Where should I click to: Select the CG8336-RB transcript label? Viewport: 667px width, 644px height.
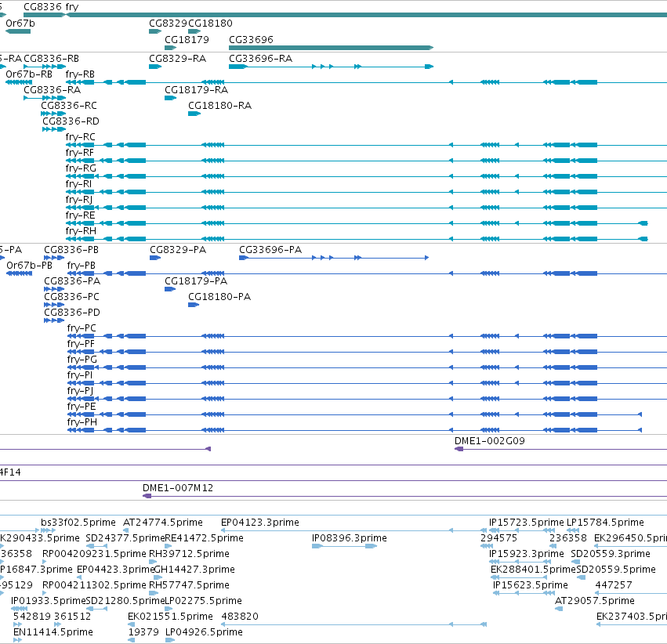point(51,59)
